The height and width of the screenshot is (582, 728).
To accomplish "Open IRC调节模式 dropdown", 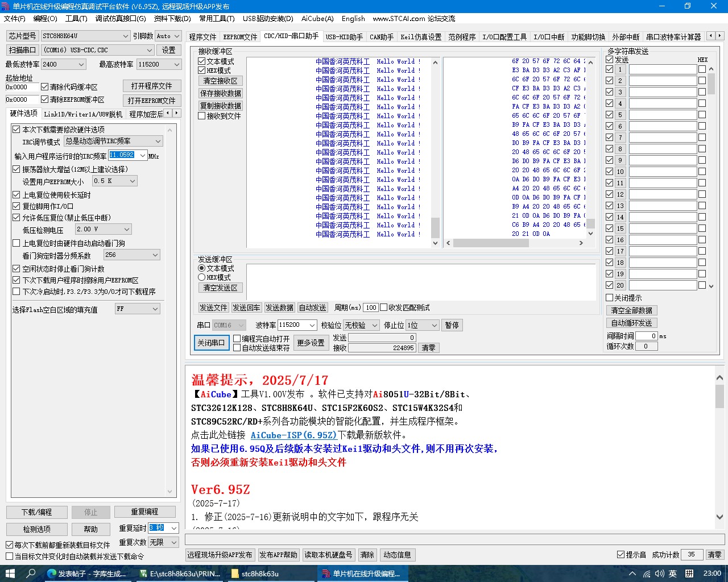I will point(113,141).
